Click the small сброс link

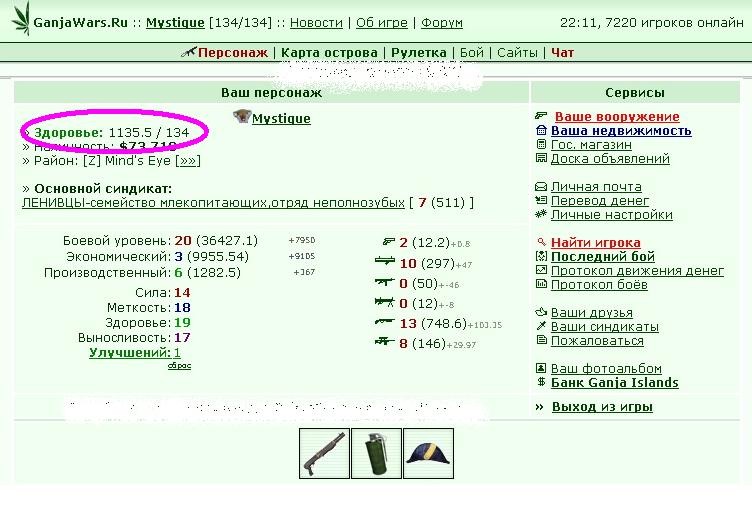coord(179,366)
